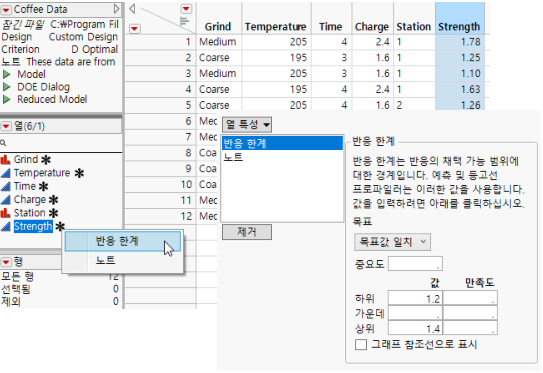543x373 pixels.
Task: Open the 열 특성 dropdown button
Action: 247,125
